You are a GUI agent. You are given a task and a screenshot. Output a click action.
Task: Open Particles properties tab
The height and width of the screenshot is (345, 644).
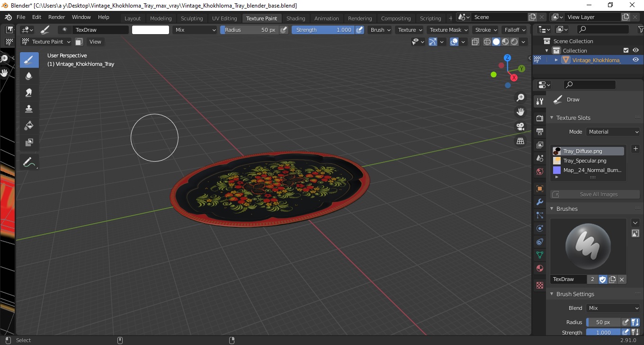[539, 215]
